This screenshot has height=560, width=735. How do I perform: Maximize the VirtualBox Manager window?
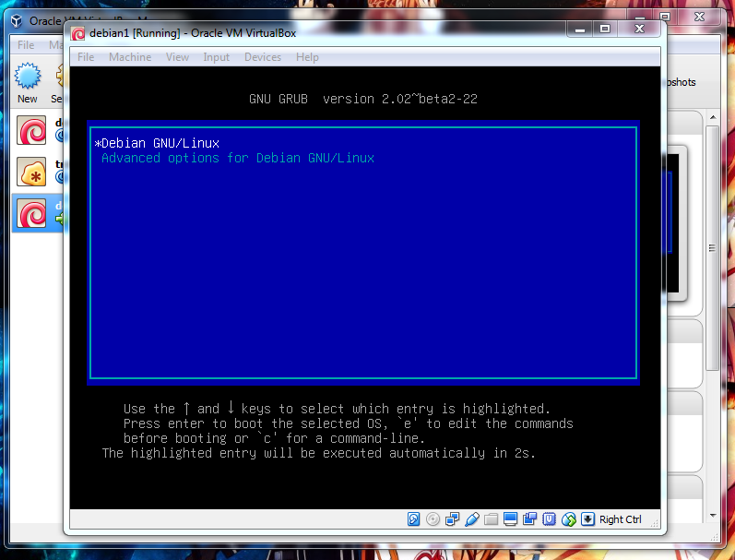pyautogui.click(x=665, y=17)
